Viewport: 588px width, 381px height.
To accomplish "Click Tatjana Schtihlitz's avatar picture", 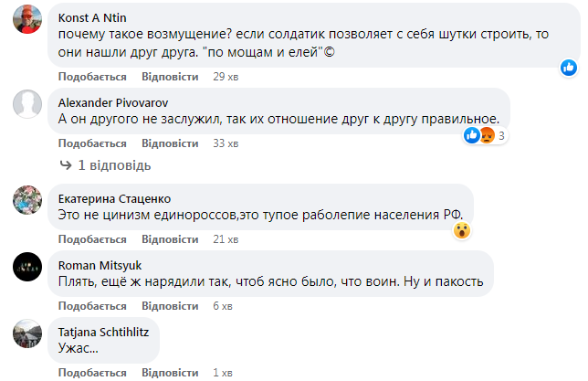I will pos(27,333).
